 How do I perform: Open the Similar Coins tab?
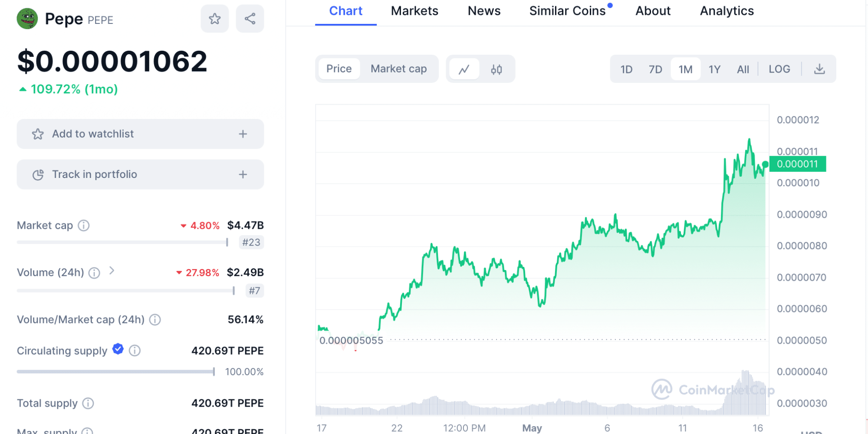click(567, 11)
